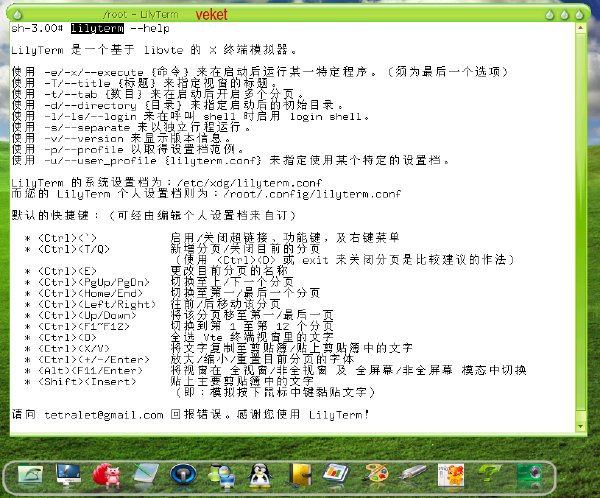Click the "-d/--directory" option text
Image resolution: width=600 pixels, height=498 pixels.
click(x=90, y=106)
